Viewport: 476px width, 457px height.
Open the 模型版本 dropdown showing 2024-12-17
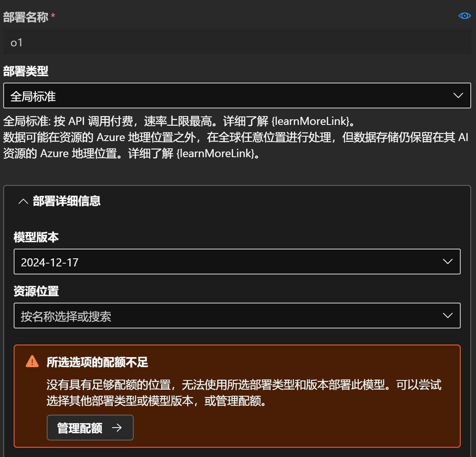pyautogui.click(x=237, y=262)
